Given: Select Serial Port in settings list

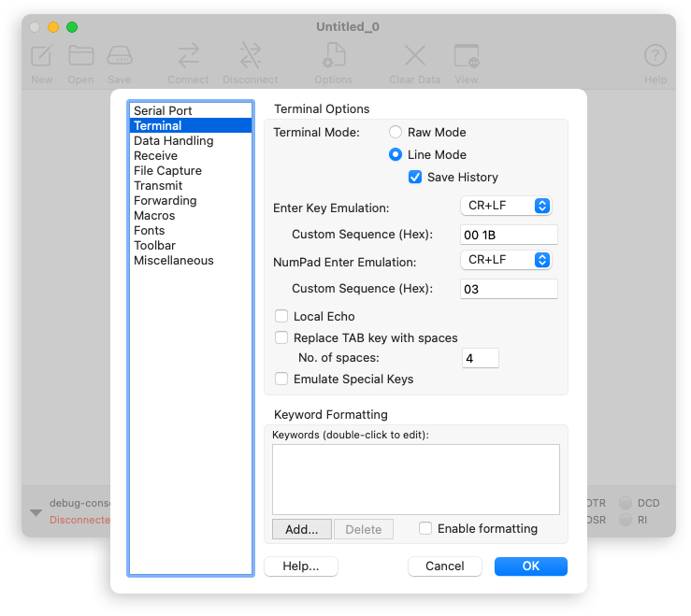Looking at the screenshot, I should 163,111.
